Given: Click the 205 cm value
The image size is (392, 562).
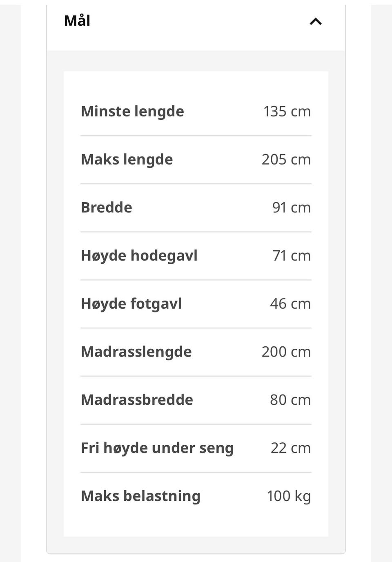Looking at the screenshot, I should (286, 160).
